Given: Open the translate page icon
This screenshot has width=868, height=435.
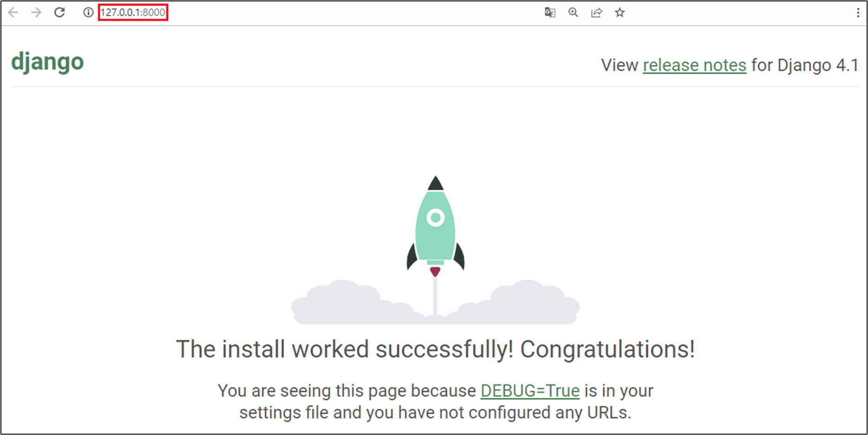Looking at the screenshot, I should click(550, 13).
